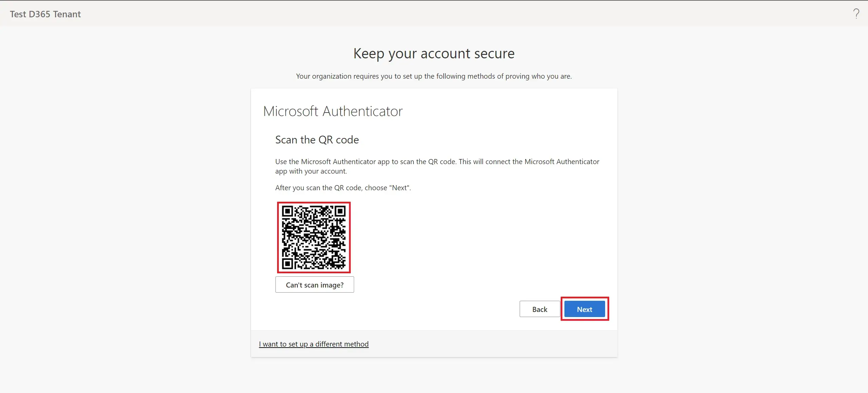The height and width of the screenshot is (393, 868).
Task: Click the "Use the Microsoft Authenticator app" paragraph
Action: tap(437, 166)
